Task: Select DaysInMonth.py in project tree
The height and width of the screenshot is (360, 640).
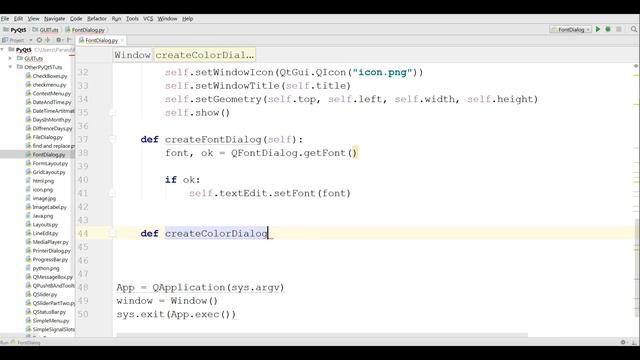Action: pyautogui.click(x=52, y=120)
